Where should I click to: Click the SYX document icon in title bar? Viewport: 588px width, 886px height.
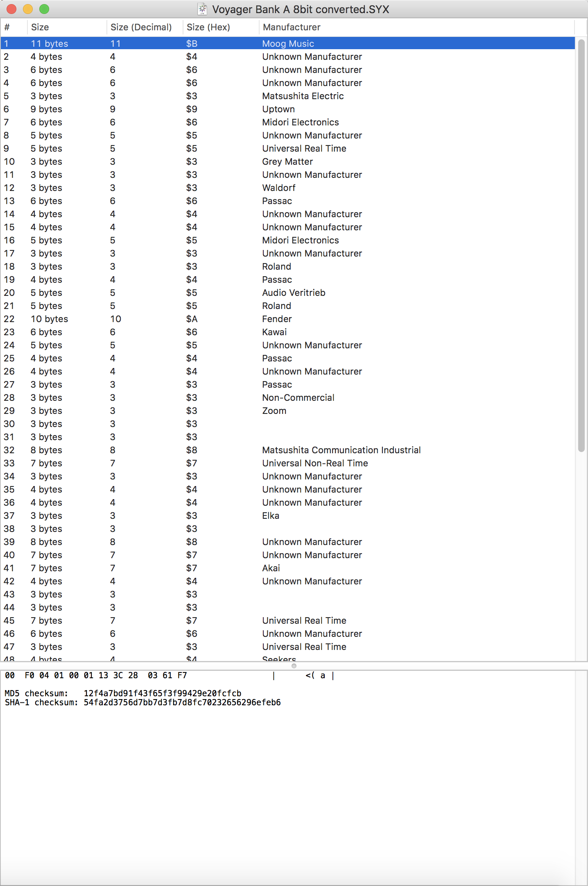coord(202,9)
